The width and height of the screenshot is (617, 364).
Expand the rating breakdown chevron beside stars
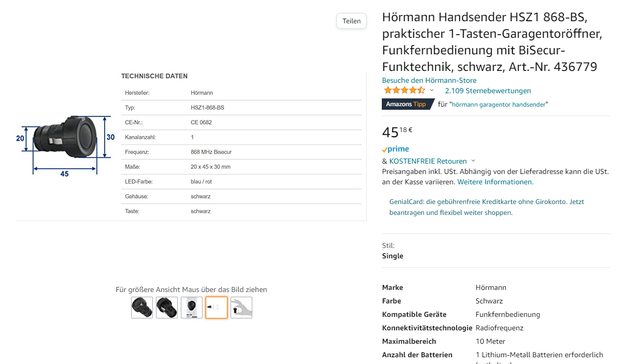(432, 91)
